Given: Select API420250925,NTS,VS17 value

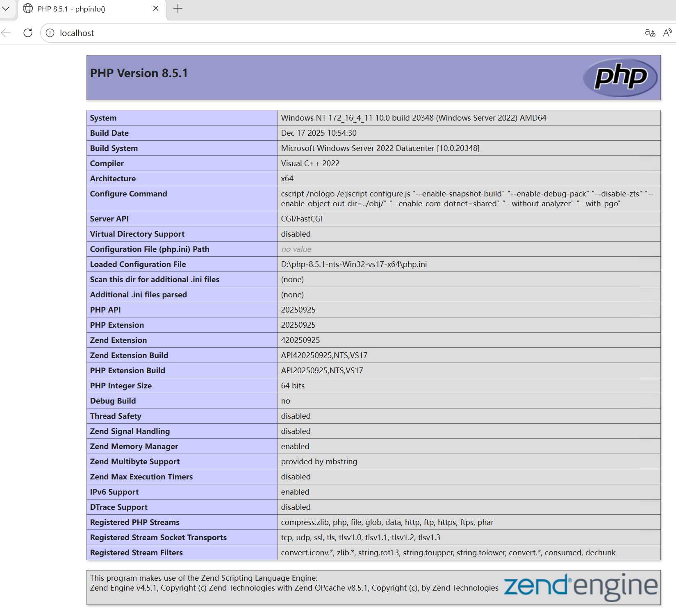Looking at the screenshot, I should point(324,356).
